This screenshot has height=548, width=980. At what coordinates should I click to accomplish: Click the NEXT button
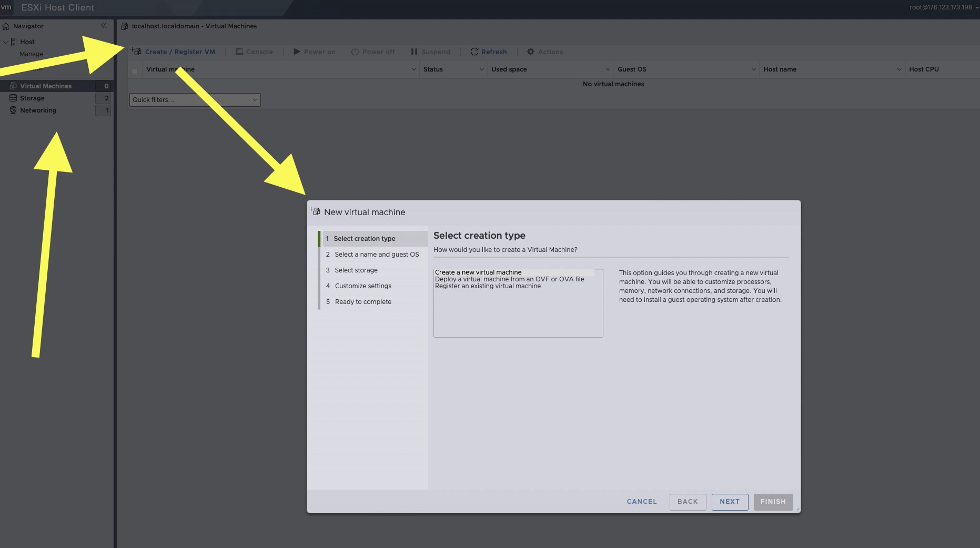tap(730, 502)
